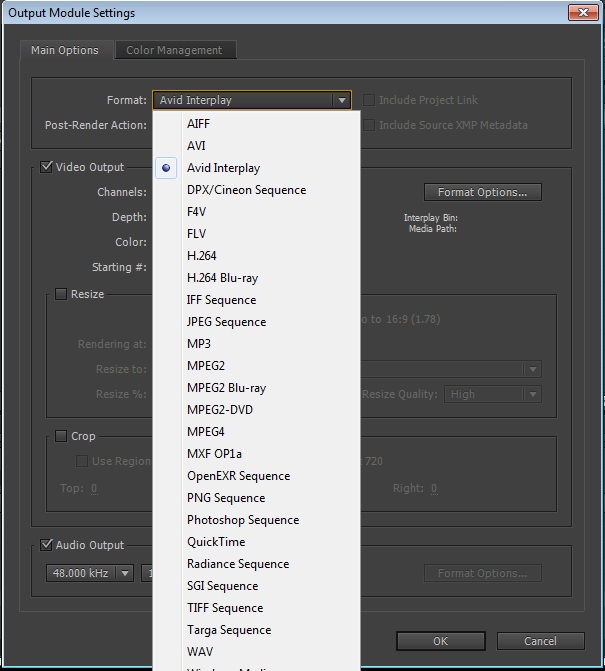
Task: Select Radiance Sequence format
Action: click(256, 564)
